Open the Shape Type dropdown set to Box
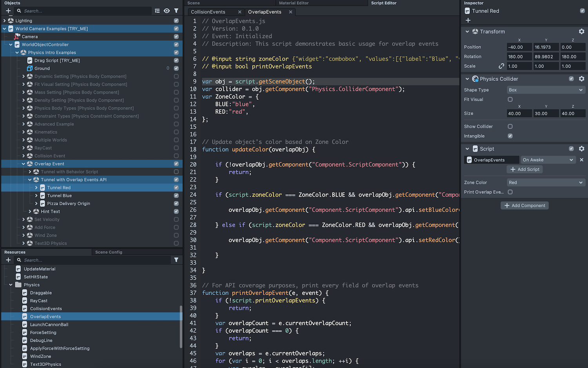This screenshot has height=368, width=588. (546, 90)
